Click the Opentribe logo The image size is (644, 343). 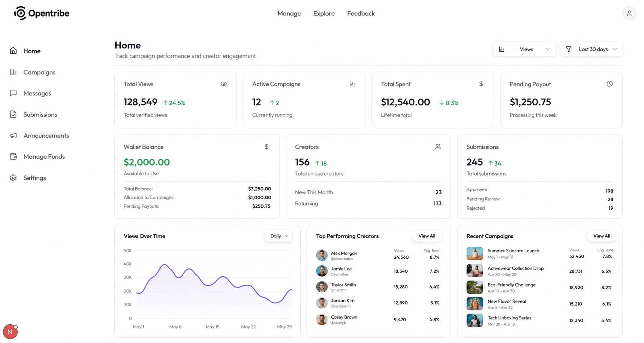tap(41, 13)
